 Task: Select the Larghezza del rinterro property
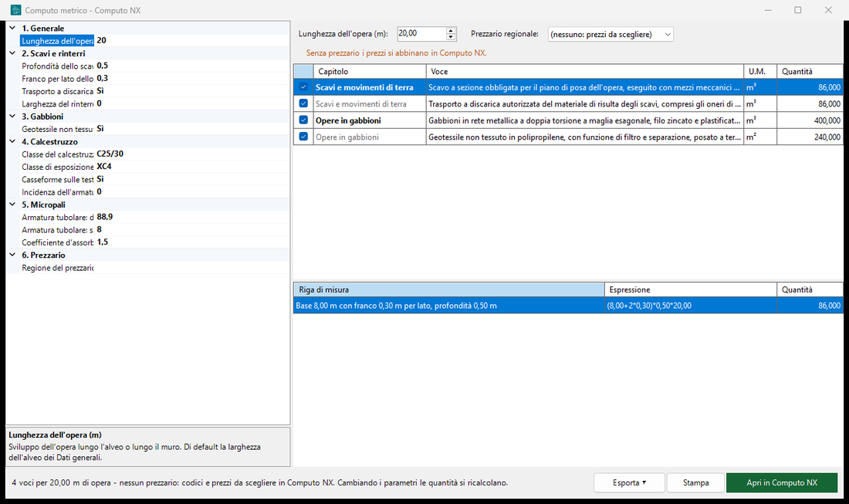click(154, 103)
